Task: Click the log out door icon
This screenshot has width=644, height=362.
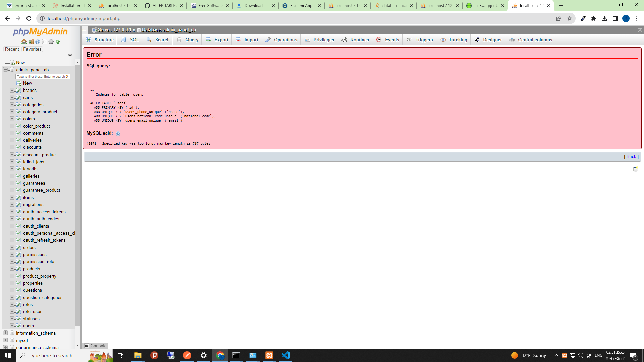Action: click(x=31, y=42)
